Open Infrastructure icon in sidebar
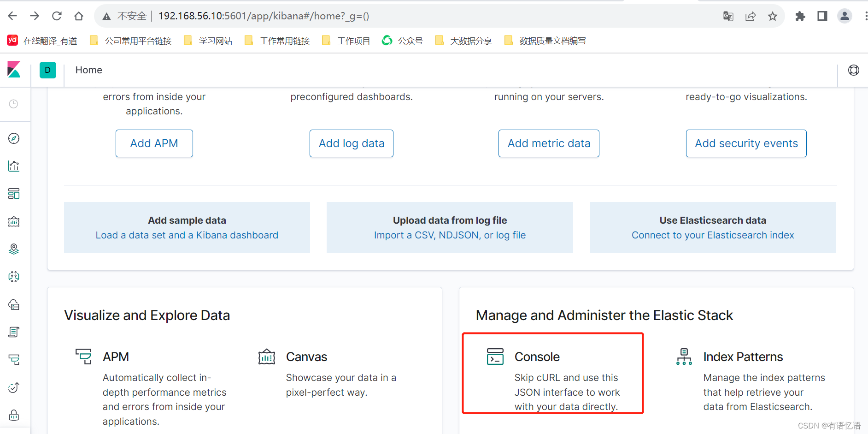This screenshot has height=434, width=868. (x=14, y=304)
